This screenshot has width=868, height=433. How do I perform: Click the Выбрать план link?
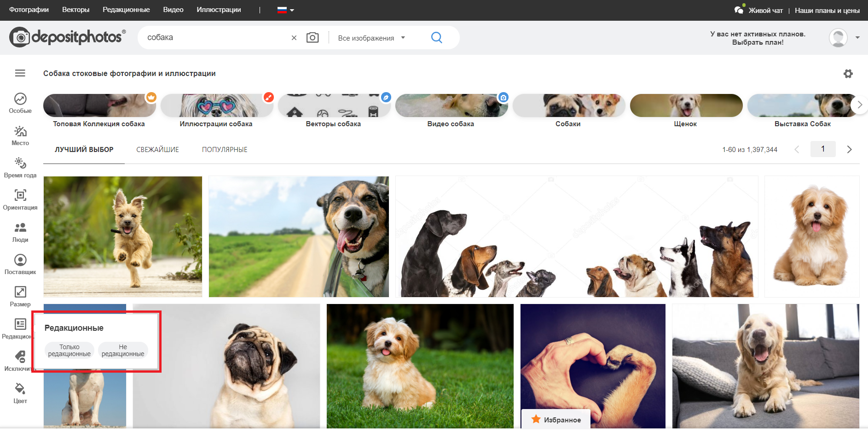758,42
